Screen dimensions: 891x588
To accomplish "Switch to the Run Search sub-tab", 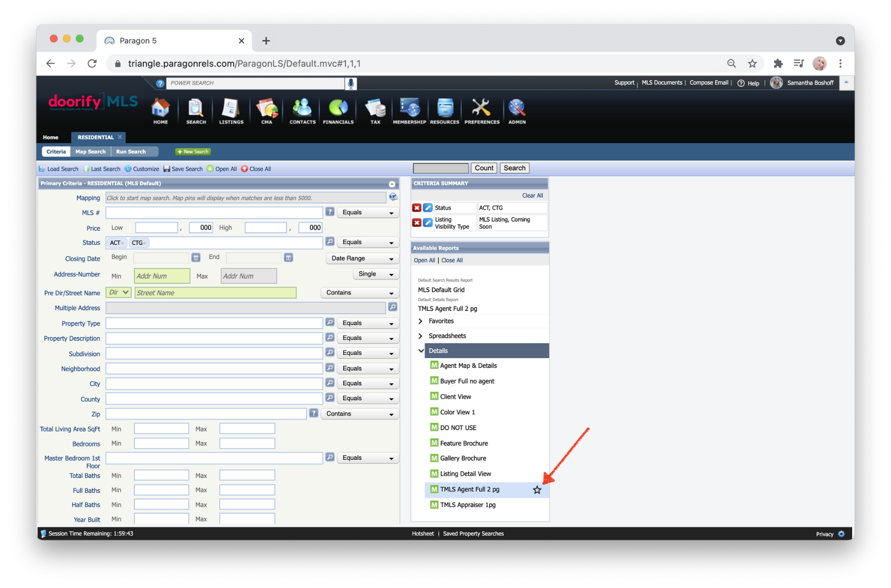I will pos(131,152).
